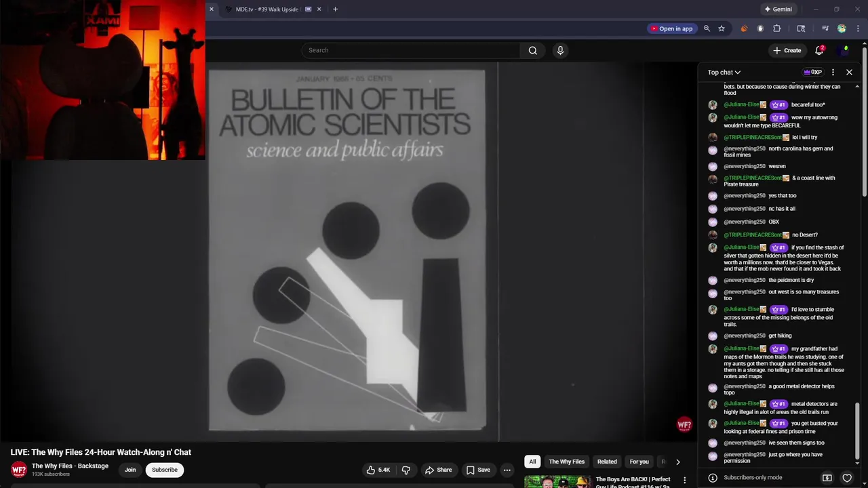
Task: Activate voice search microphone
Action: [x=560, y=50]
